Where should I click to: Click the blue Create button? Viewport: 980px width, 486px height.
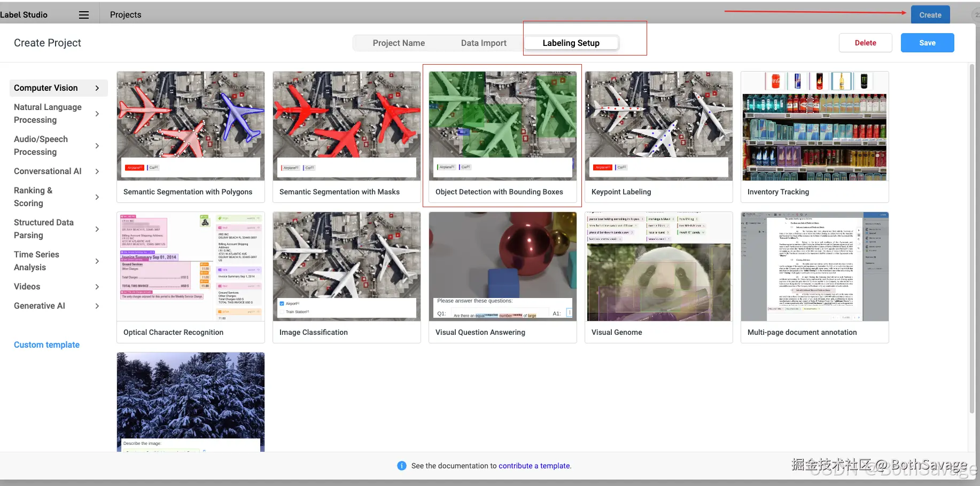(x=930, y=15)
